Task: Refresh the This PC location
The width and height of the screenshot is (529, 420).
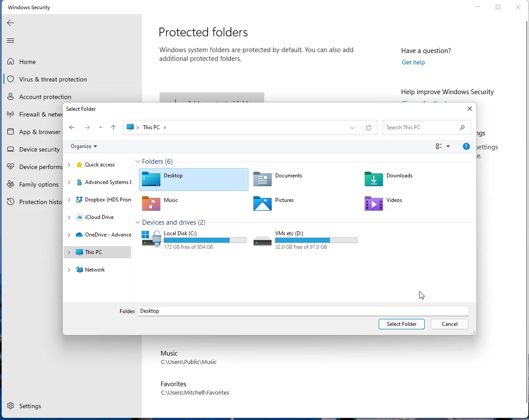Action: click(x=369, y=127)
